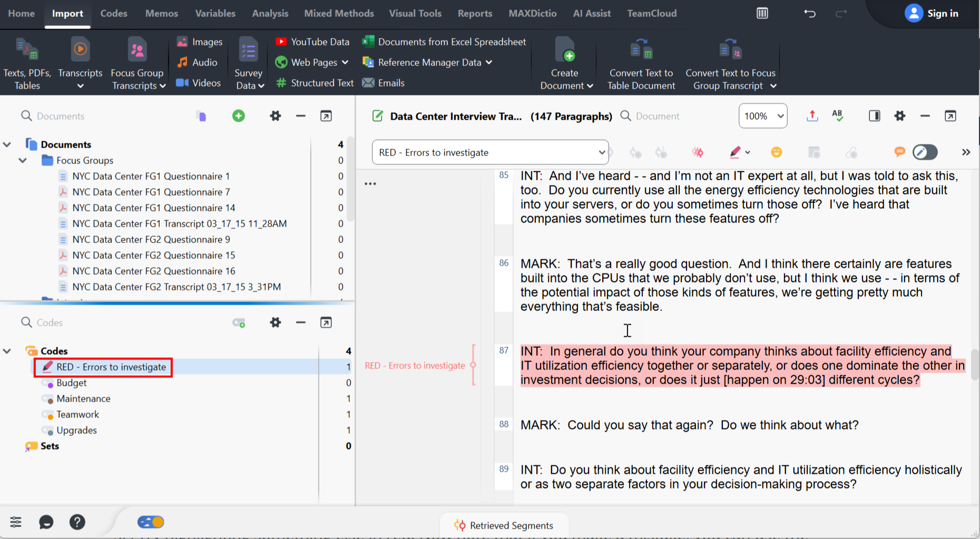Import Documents from Excel Spreadsheet
The width and height of the screenshot is (980, 539).
click(444, 42)
